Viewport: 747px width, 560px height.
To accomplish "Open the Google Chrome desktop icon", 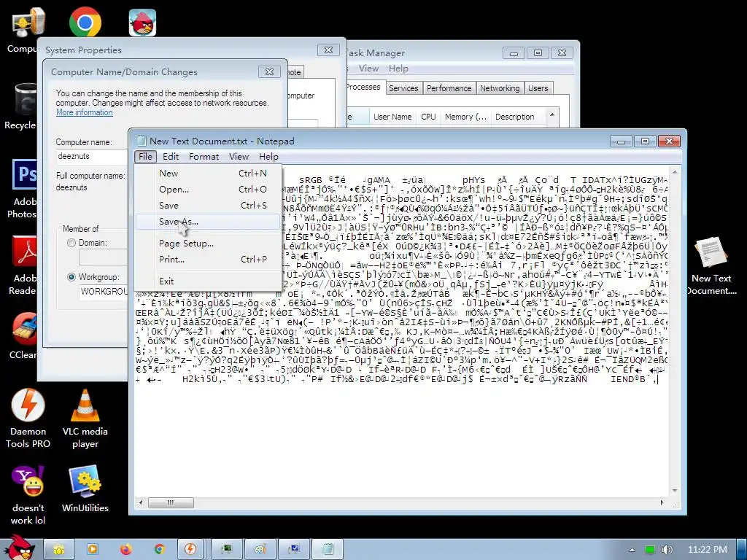I will (x=85, y=23).
